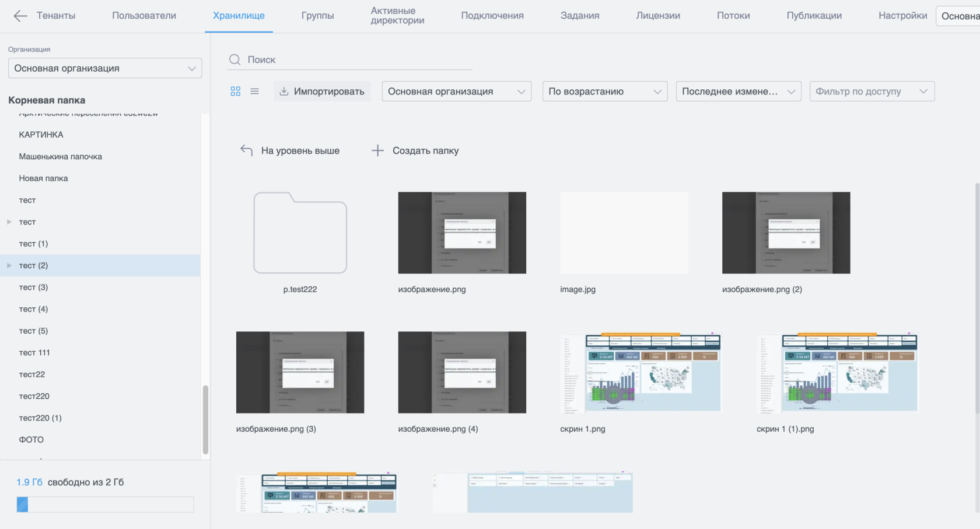Click the search magnifier icon

[x=235, y=59]
